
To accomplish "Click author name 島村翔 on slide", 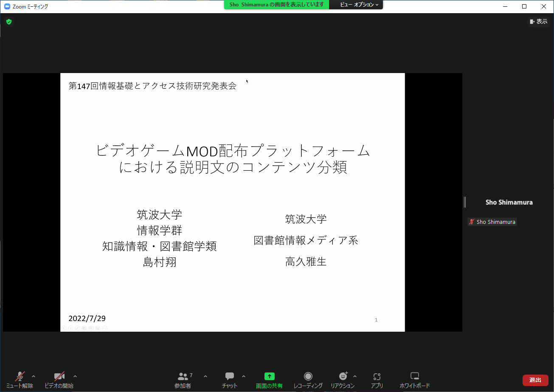I will coord(160,262).
